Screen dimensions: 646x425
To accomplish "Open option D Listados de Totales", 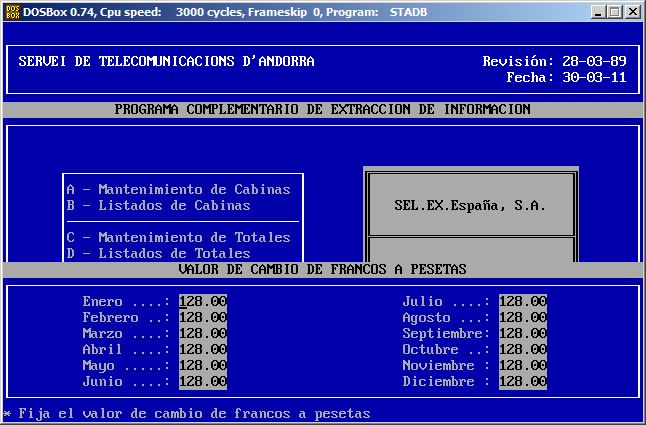I will coord(158,253).
